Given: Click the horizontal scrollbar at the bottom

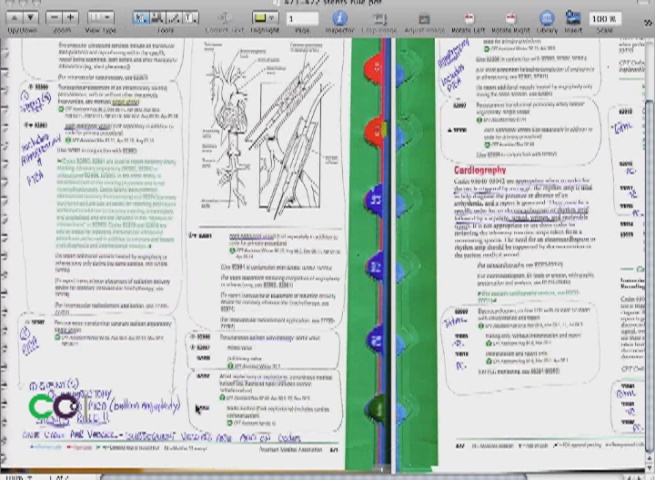Looking at the screenshot, I should [313, 476].
